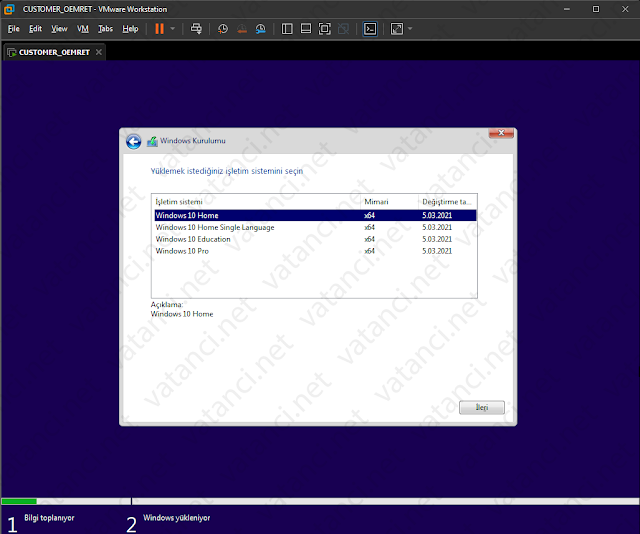Click Bilgi toplanıyor step label

(x=49, y=518)
